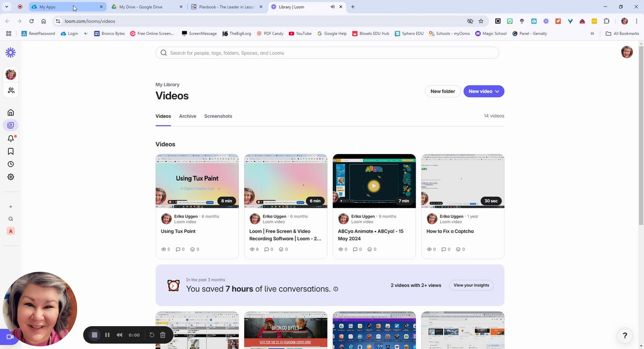Open the Chrome three-dot menu
Image resolution: width=644 pixels, height=349 pixels.
[x=637, y=21]
